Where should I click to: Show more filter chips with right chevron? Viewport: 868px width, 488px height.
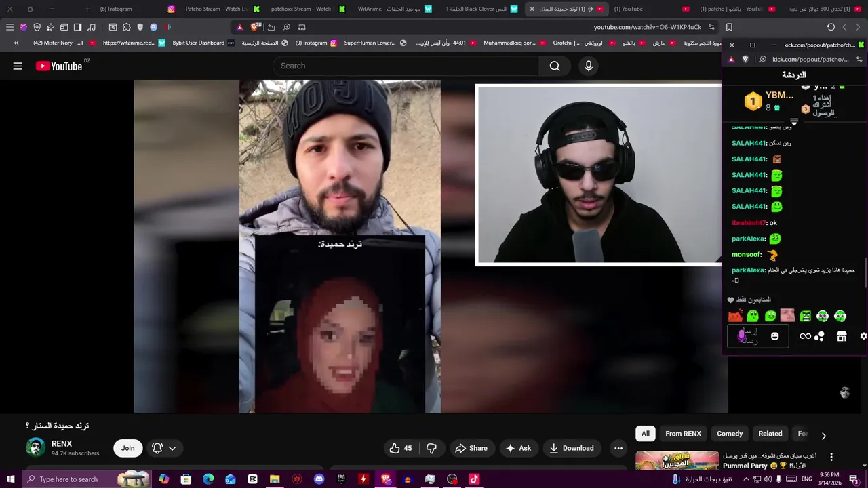(824, 436)
